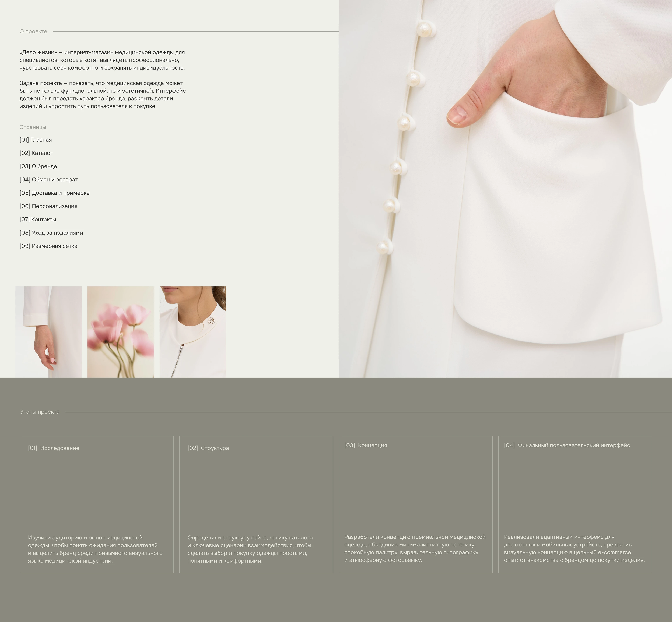The height and width of the screenshot is (622, 672).
Task: Click the О проекте section heading
Action: click(33, 31)
